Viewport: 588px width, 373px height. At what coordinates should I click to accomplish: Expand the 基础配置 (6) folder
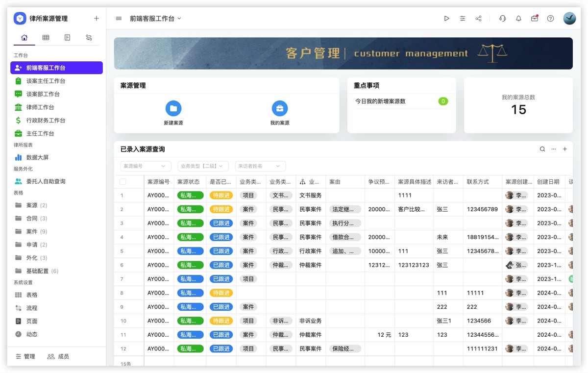(x=56, y=271)
